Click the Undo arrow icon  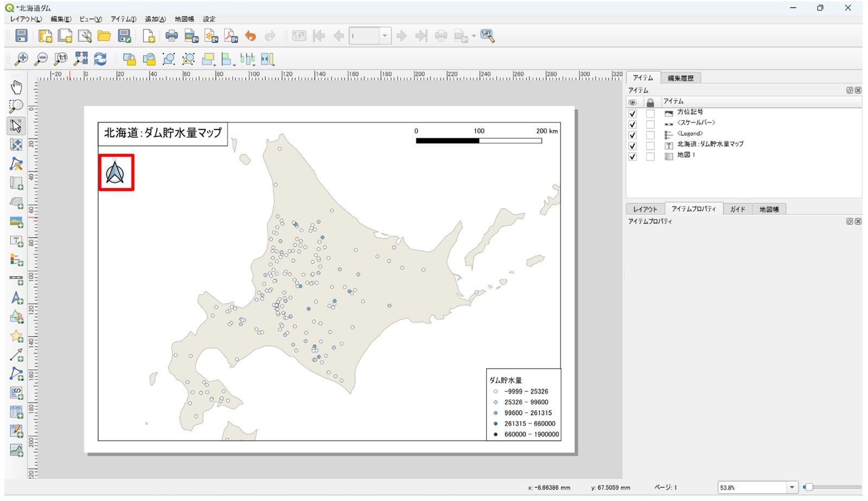pos(250,36)
